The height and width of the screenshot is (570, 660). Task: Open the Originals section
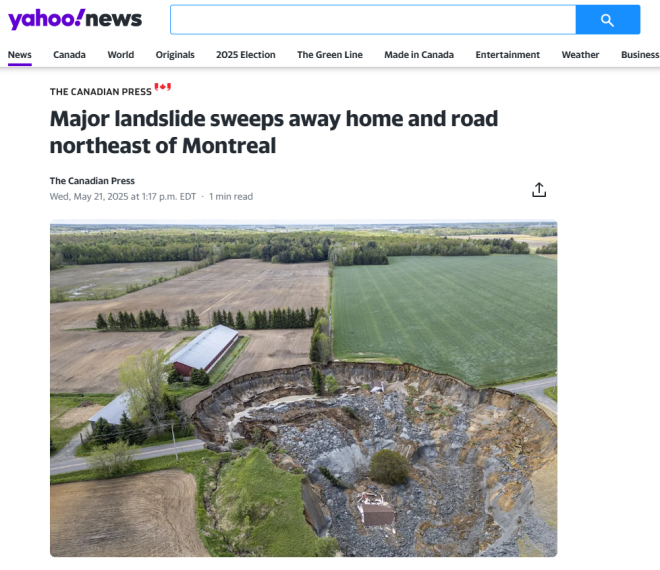(175, 55)
